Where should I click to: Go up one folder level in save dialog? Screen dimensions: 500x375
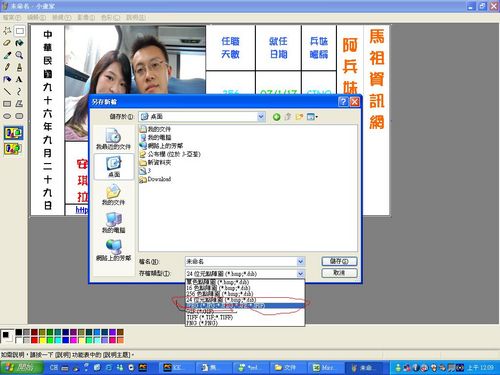coord(288,117)
